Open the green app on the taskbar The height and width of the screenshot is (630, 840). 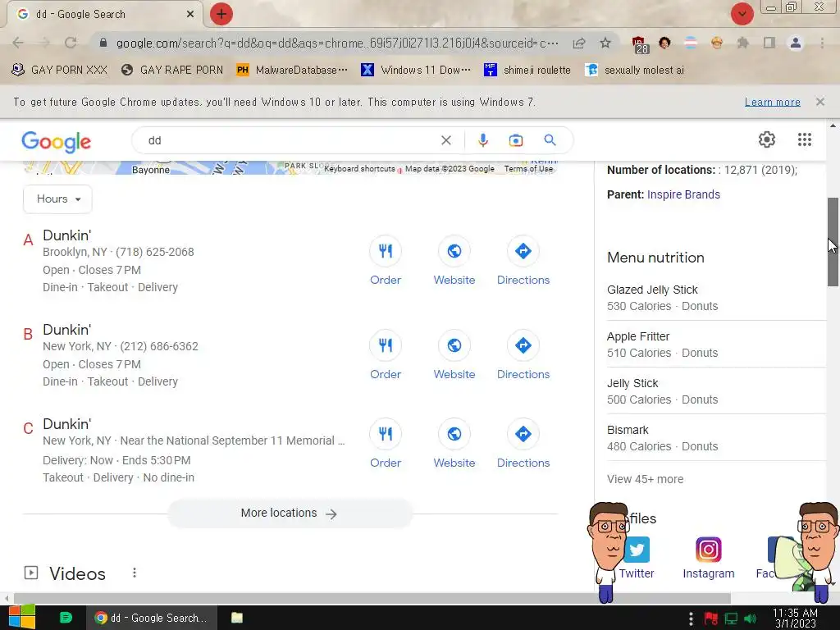pyautogui.click(x=66, y=618)
